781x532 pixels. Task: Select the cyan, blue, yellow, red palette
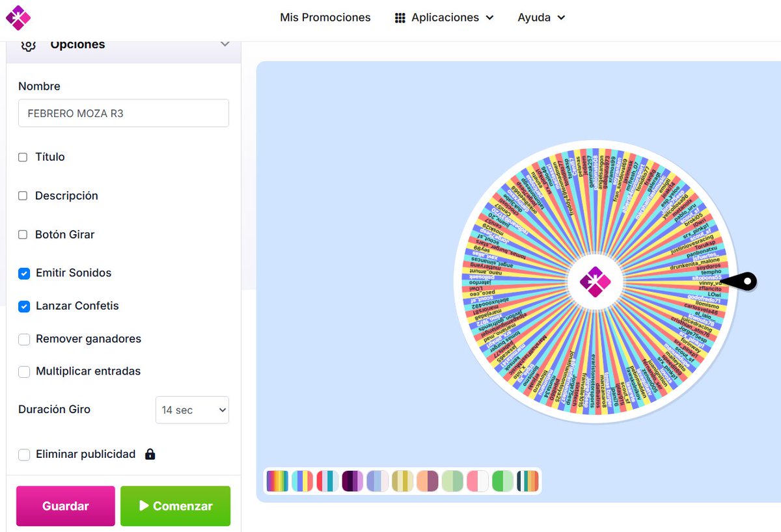coord(303,481)
